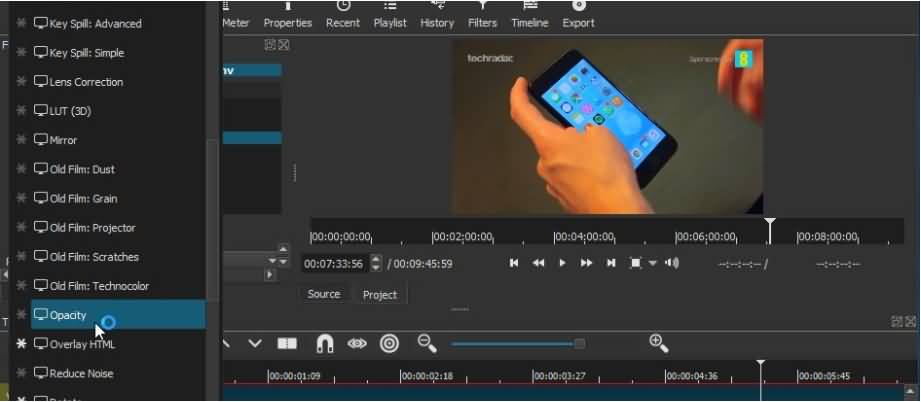
Task: Open the Recent panel
Action: pyautogui.click(x=342, y=15)
